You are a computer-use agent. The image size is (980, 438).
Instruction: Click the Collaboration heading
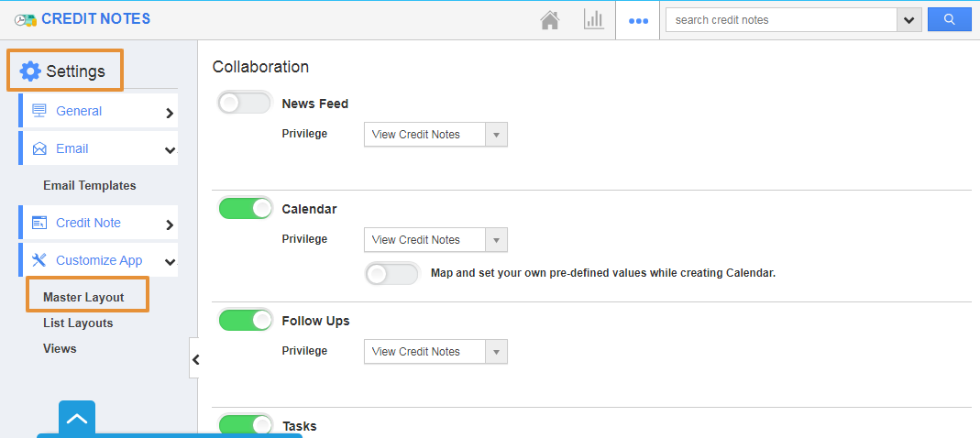click(260, 67)
